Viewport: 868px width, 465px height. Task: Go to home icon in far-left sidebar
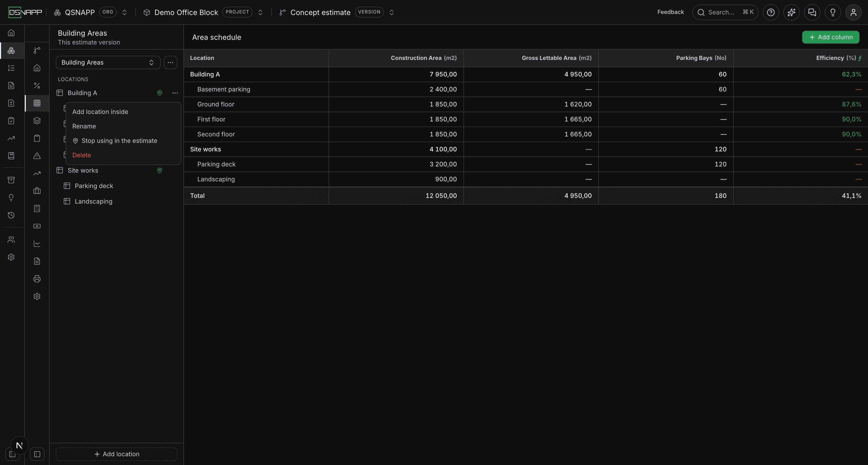point(11,33)
